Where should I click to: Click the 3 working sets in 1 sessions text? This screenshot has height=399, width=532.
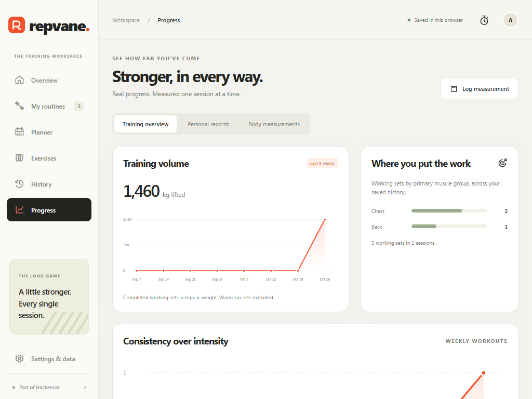tap(403, 243)
